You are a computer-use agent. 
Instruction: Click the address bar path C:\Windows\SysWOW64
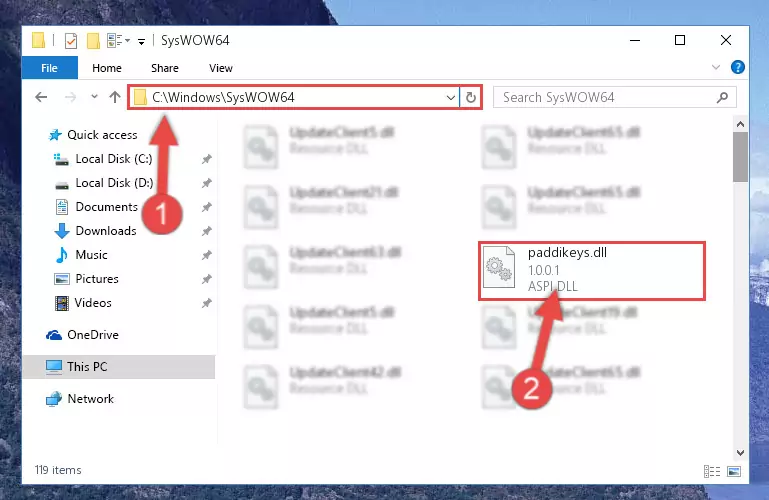click(223, 98)
